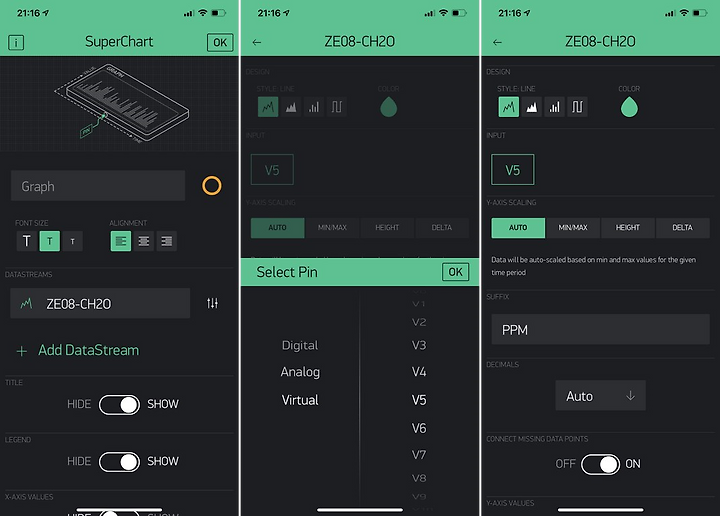Pick pin V3 in the picker
The width and height of the screenshot is (720, 516).
point(419,345)
